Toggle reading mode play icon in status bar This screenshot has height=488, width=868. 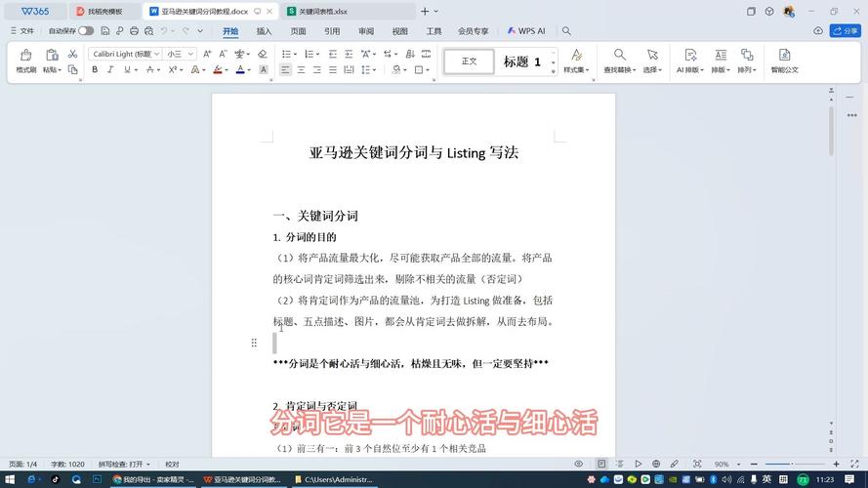coord(638,464)
